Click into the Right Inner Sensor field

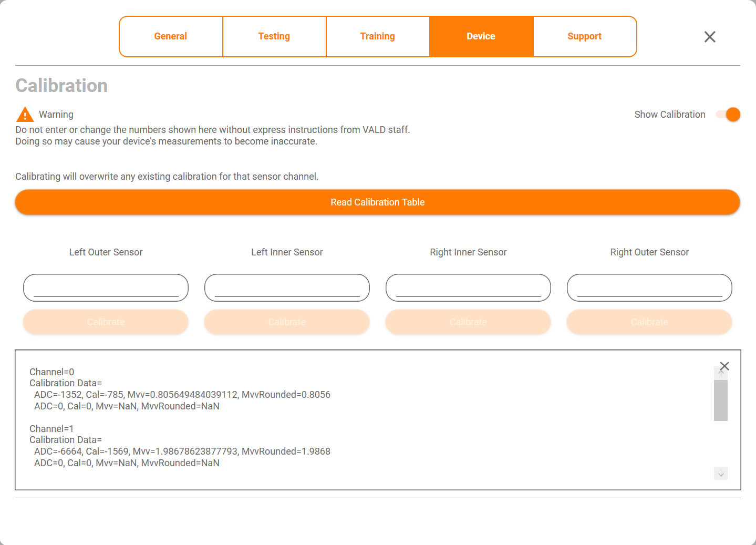[x=468, y=287]
